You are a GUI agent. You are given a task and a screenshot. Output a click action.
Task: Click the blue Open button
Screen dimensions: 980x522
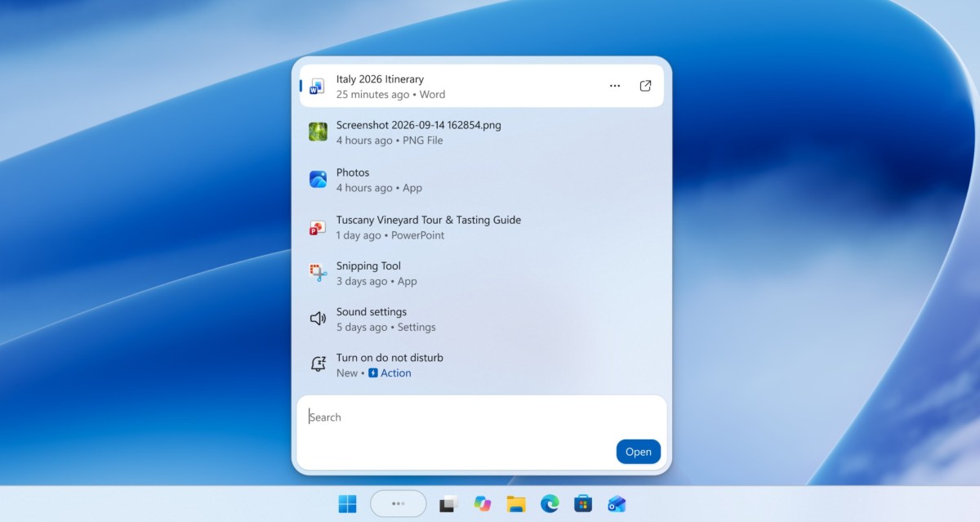click(639, 452)
